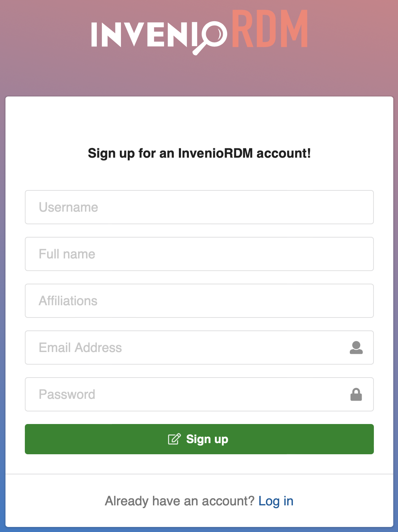Follow the Log in link
Screen dimensions: 398x532
tap(276, 501)
